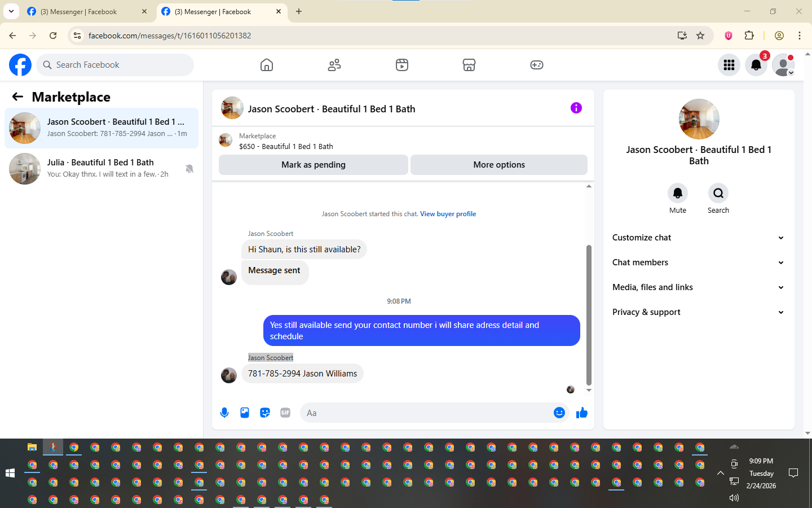Choose a GIF icon
The height and width of the screenshot is (508, 812).
click(285, 413)
